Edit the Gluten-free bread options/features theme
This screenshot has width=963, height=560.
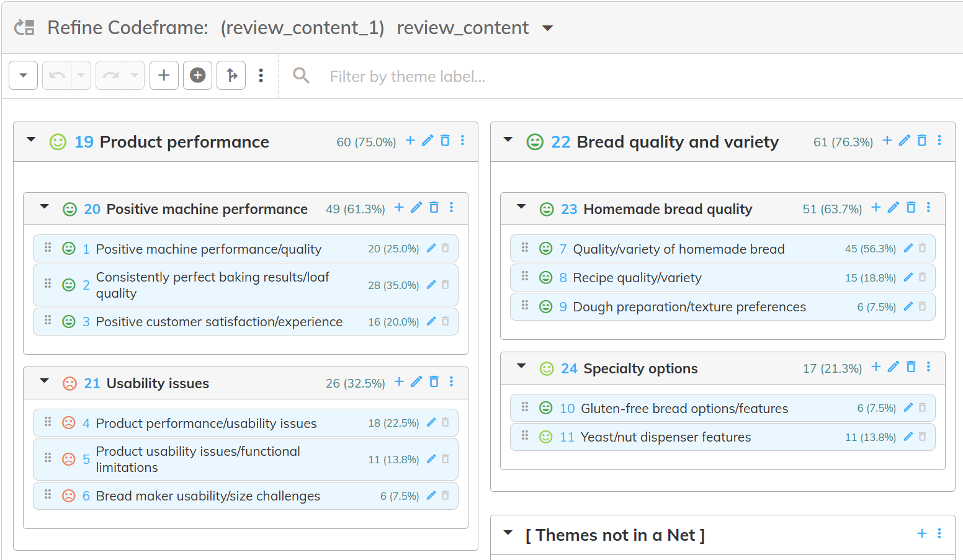click(908, 407)
